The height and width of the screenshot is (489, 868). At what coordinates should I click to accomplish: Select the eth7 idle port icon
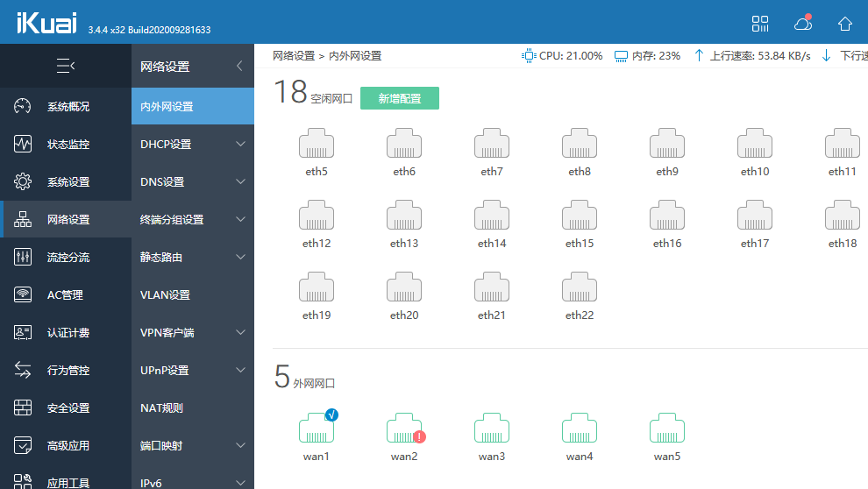coord(492,144)
